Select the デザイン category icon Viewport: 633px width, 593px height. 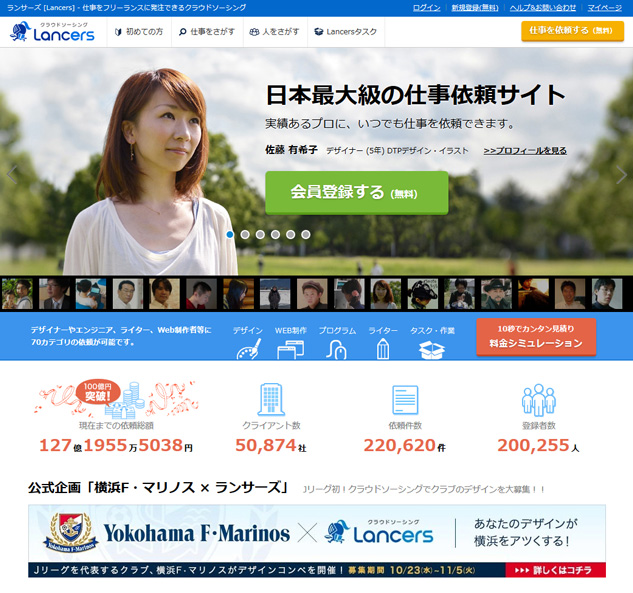248,348
